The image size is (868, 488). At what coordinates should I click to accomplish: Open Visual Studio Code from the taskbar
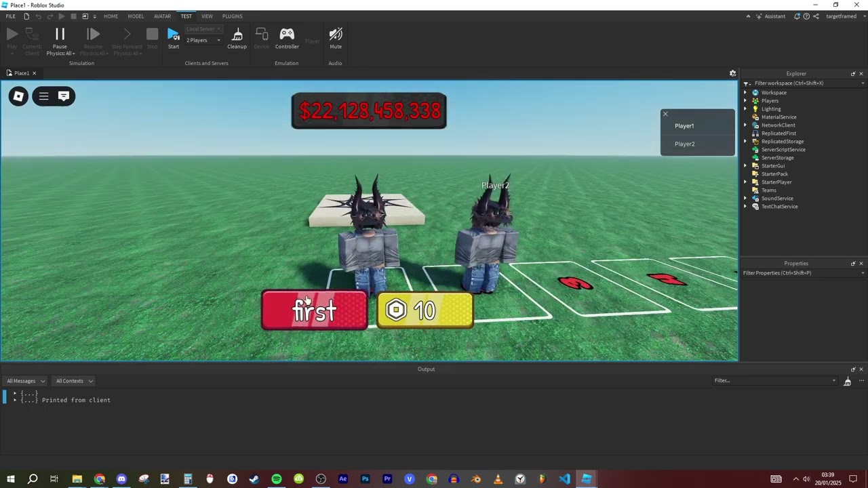[x=565, y=479]
